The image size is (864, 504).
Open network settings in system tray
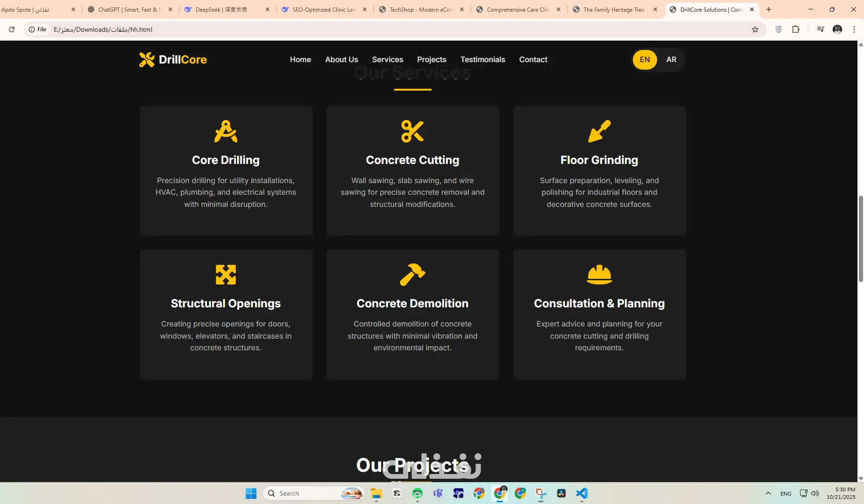tap(803, 493)
